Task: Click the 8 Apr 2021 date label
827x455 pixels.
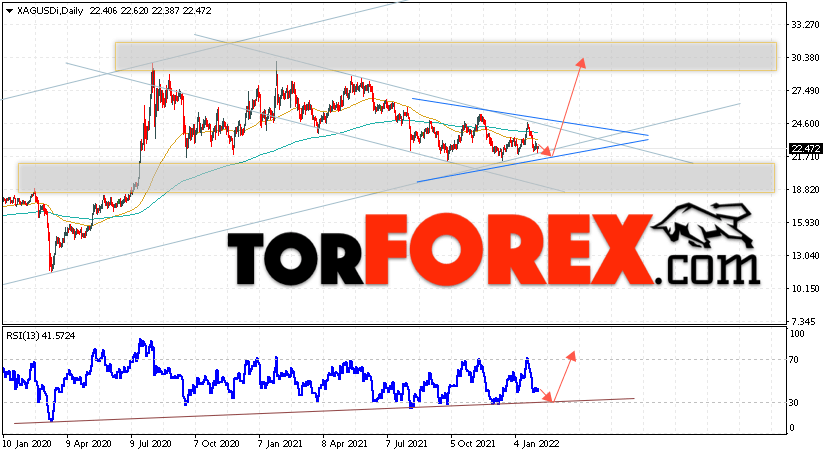Action: [x=344, y=443]
